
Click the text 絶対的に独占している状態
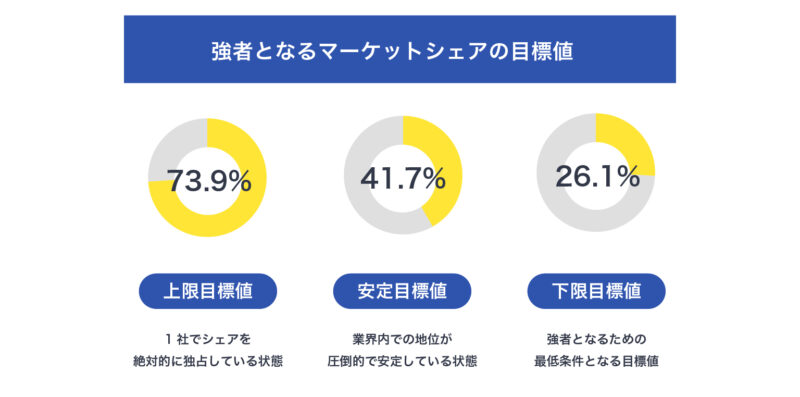click(x=208, y=362)
